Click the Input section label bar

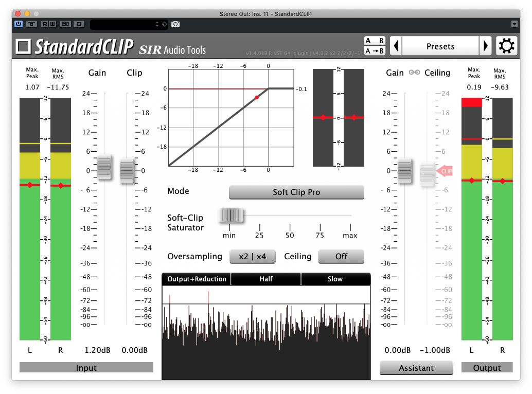[86, 368]
